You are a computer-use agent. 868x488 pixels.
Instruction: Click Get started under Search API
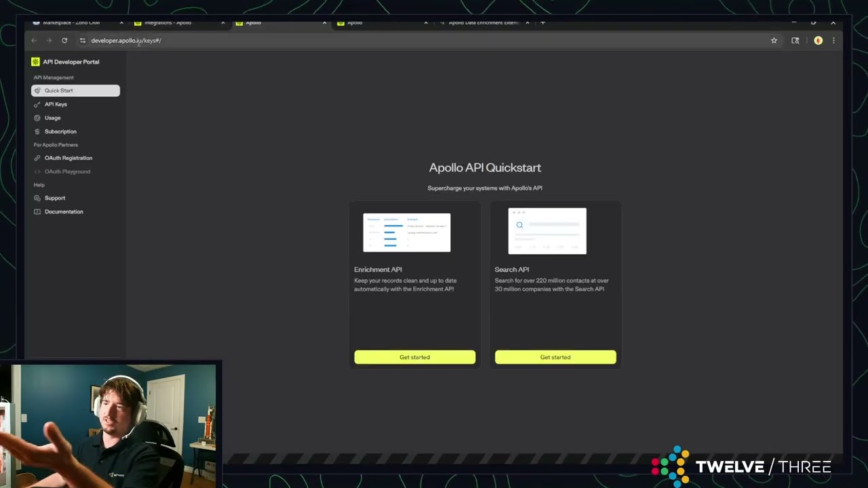[555, 357]
